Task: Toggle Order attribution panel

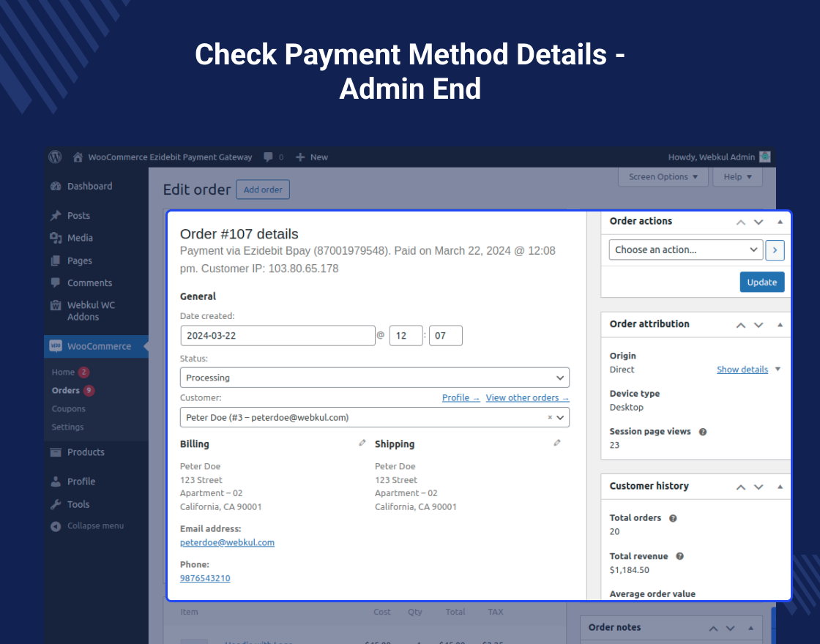Action: pyautogui.click(x=780, y=325)
